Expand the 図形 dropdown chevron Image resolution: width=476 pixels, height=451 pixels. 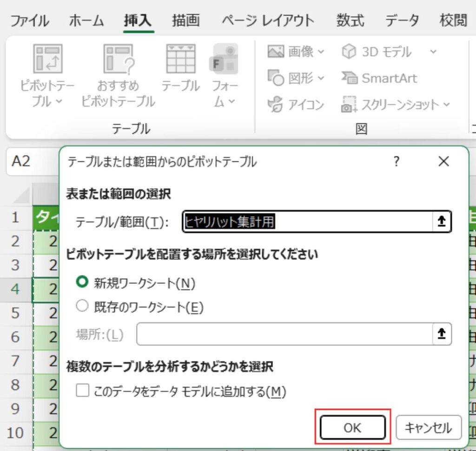pos(321,79)
